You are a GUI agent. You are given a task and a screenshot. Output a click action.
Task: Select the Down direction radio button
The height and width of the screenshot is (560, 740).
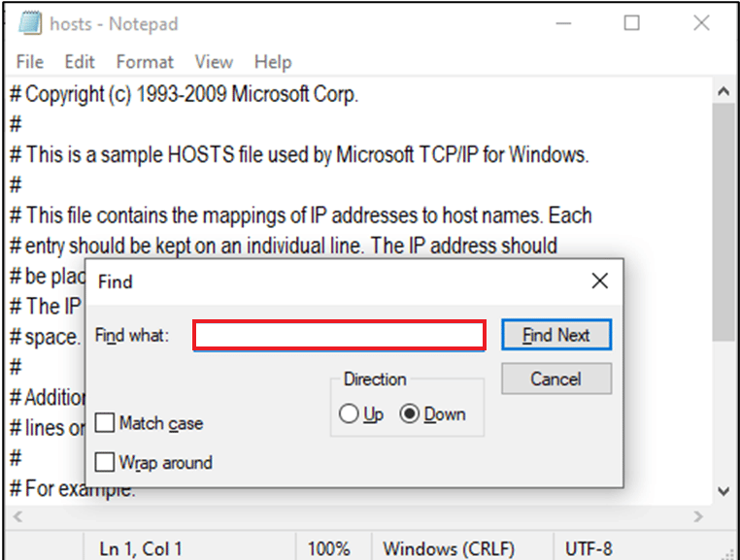[x=409, y=414]
